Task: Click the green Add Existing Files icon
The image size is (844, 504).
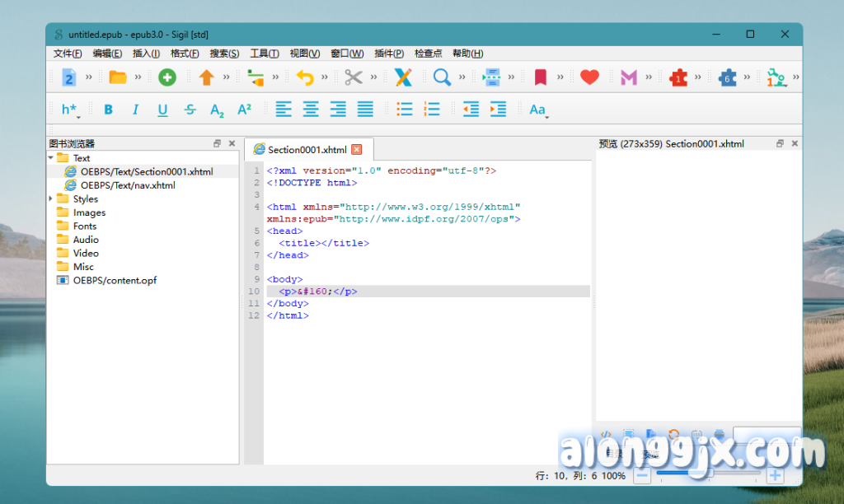Action: (x=167, y=77)
